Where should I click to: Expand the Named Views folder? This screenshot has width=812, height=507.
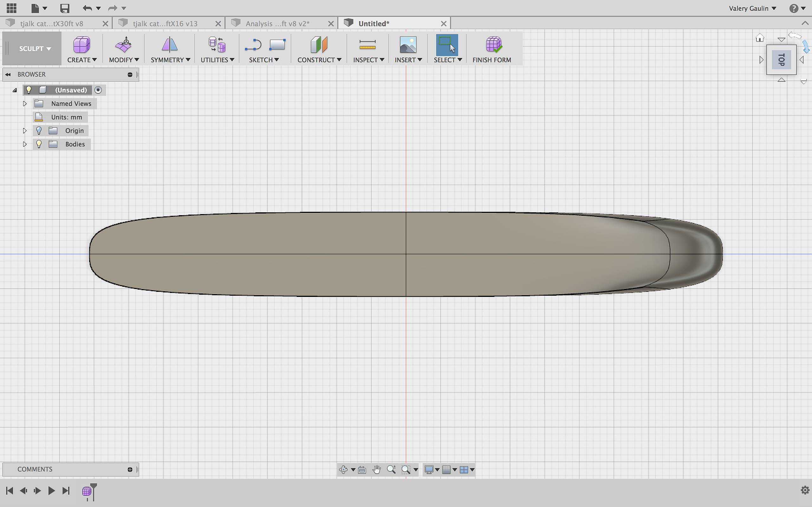24,104
